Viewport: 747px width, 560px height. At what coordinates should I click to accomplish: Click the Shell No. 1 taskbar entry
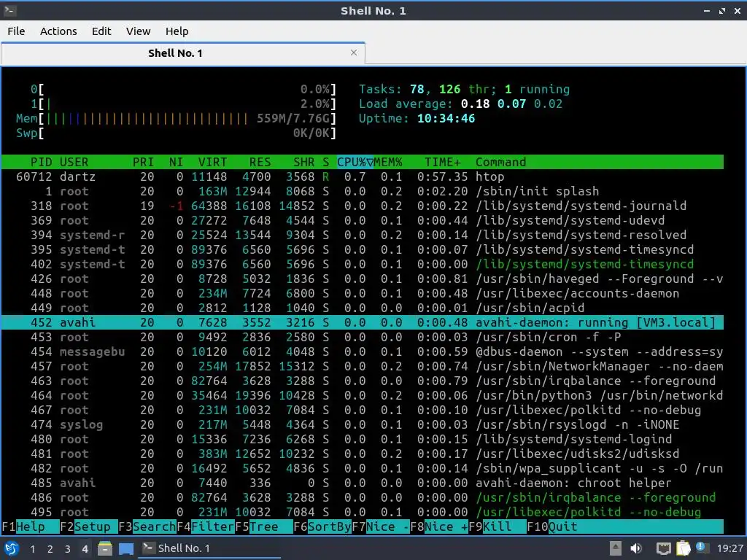point(209,548)
